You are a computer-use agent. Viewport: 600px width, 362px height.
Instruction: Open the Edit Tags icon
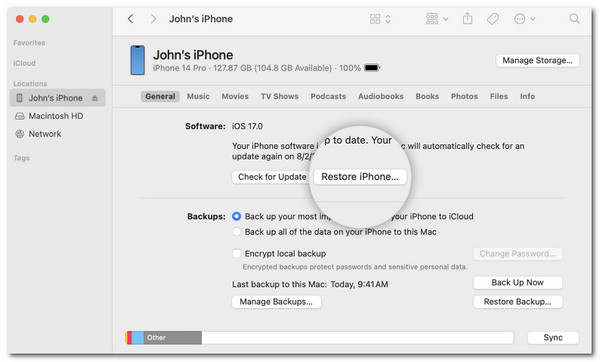[x=492, y=19]
